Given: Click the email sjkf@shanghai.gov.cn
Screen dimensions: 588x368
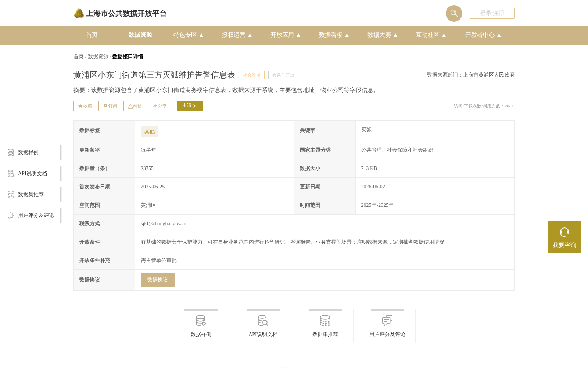Looking at the screenshot, I should coord(164,223).
